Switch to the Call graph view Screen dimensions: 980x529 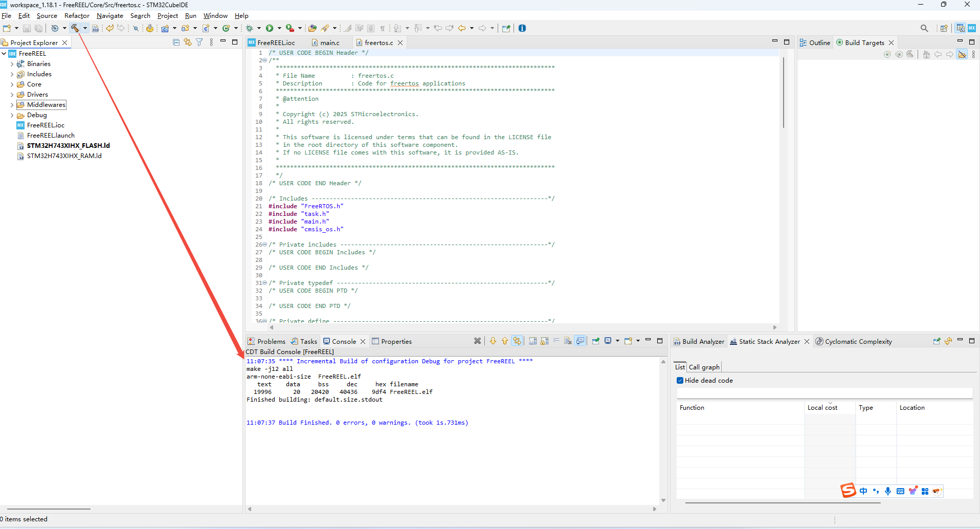[704, 367]
